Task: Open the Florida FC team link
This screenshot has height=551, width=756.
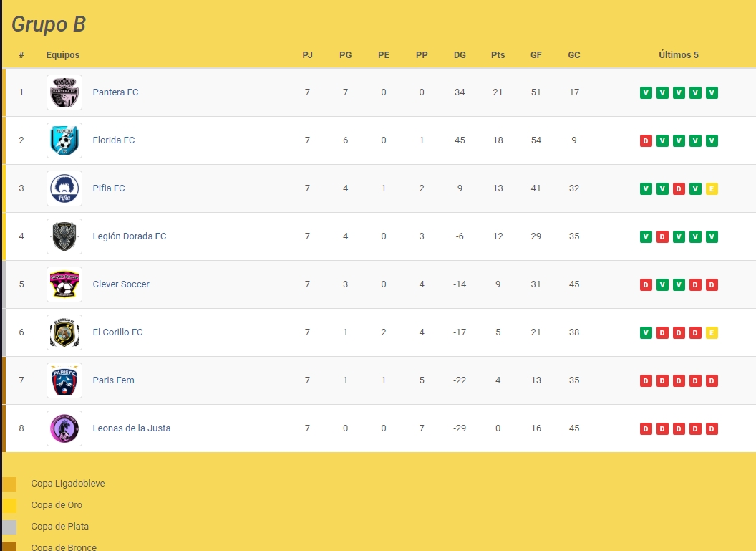Action: pos(113,140)
